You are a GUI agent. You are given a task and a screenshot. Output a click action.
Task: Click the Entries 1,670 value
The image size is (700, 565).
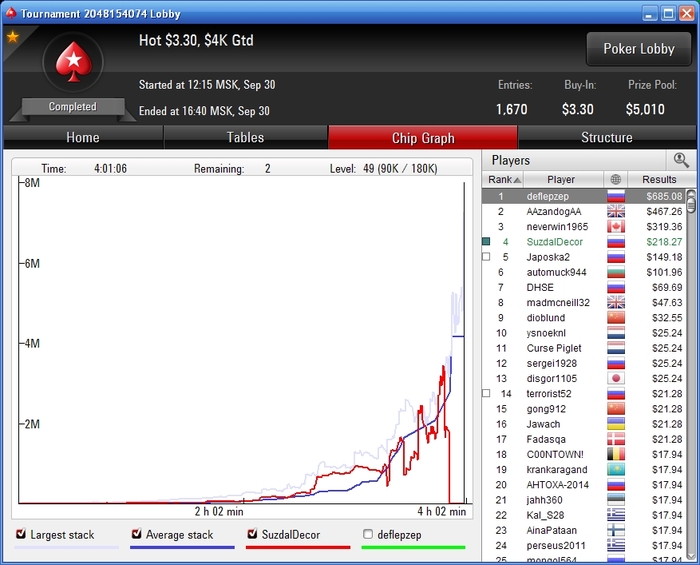512,109
